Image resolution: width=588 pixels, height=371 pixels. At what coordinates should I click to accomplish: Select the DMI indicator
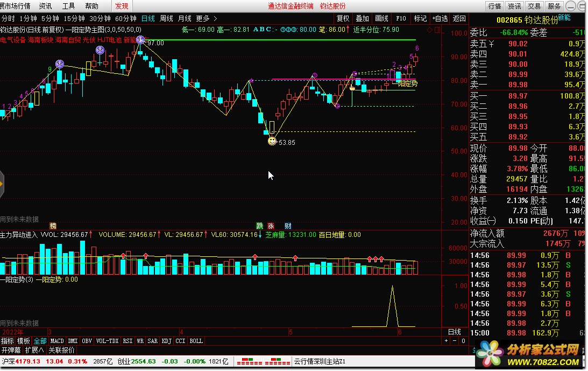(x=73, y=341)
